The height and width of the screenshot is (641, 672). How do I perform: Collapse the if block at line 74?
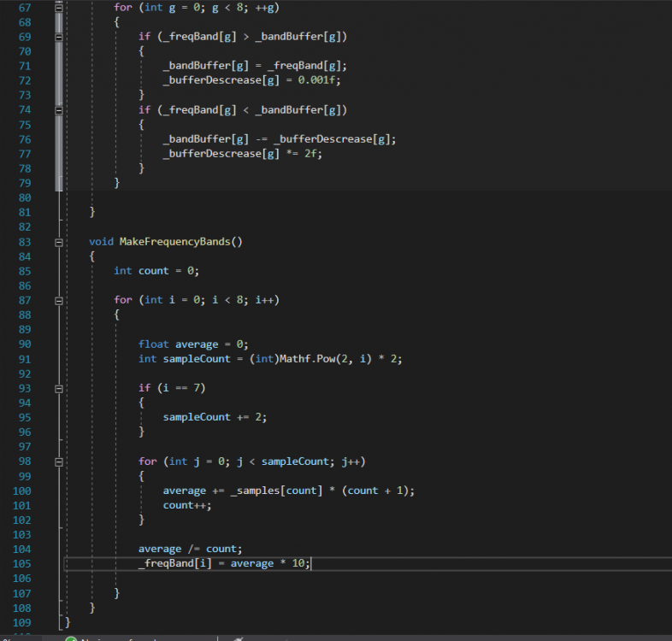pyautogui.click(x=58, y=110)
